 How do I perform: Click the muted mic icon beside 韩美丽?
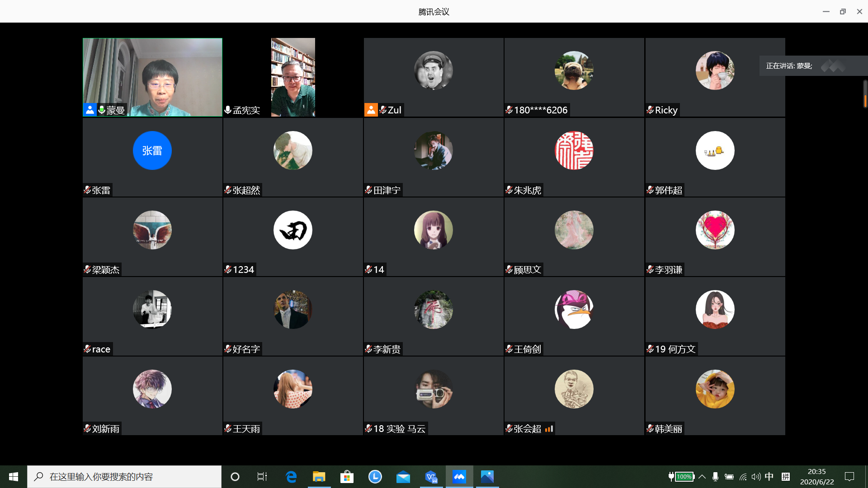(650, 429)
